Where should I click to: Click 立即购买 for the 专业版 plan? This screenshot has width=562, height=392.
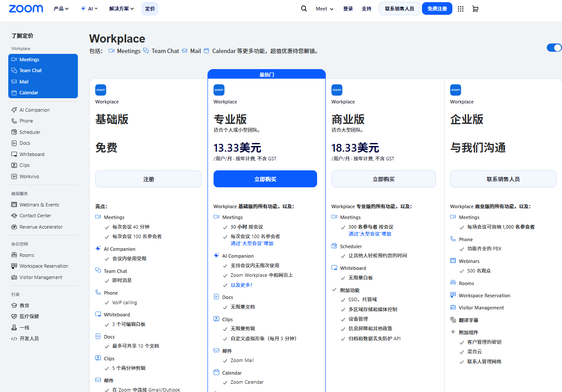(265, 179)
